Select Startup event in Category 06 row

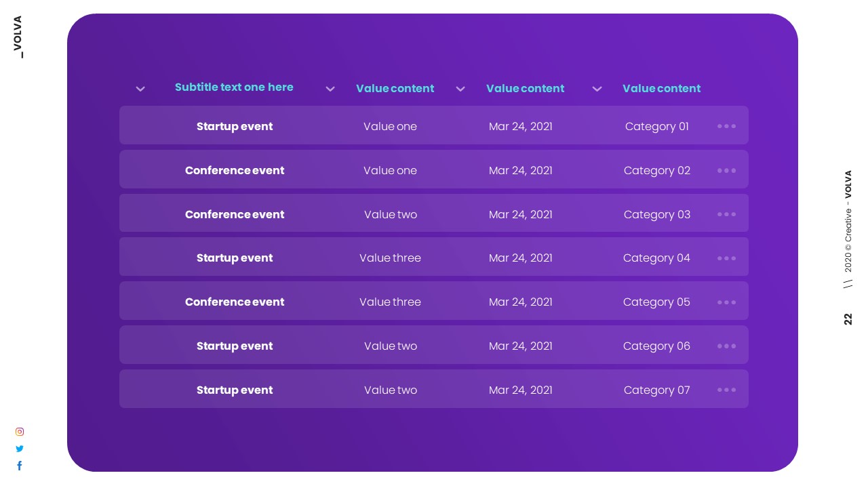pyautogui.click(x=235, y=346)
